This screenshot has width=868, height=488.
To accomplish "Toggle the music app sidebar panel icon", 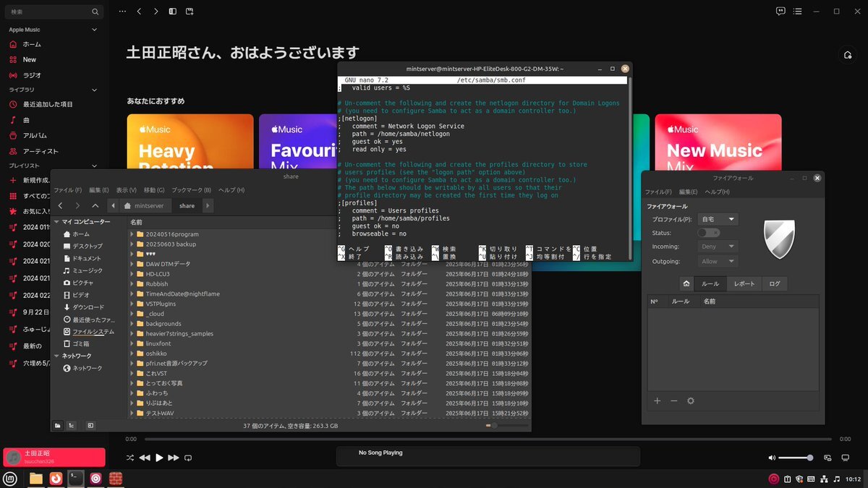I will tap(172, 12).
